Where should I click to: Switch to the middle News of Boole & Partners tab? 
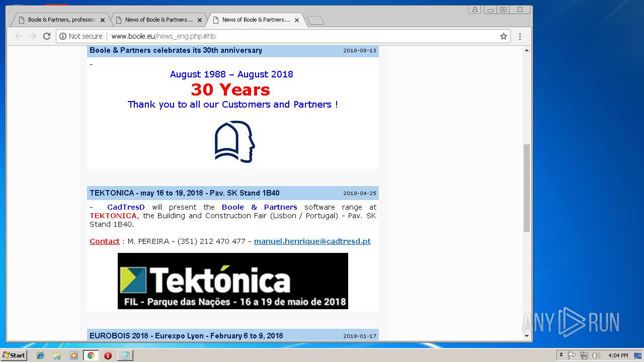157,20
